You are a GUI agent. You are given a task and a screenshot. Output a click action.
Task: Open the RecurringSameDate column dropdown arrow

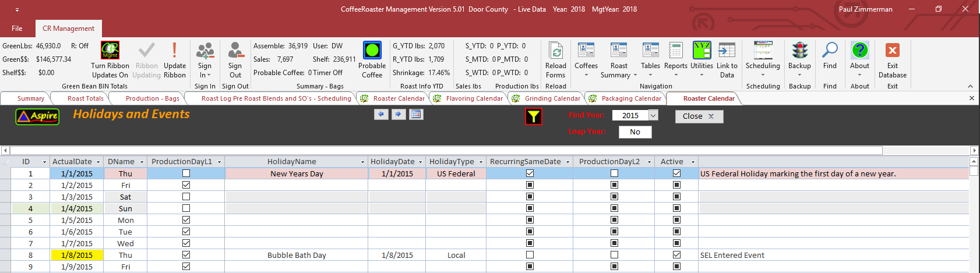pyautogui.click(x=567, y=162)
